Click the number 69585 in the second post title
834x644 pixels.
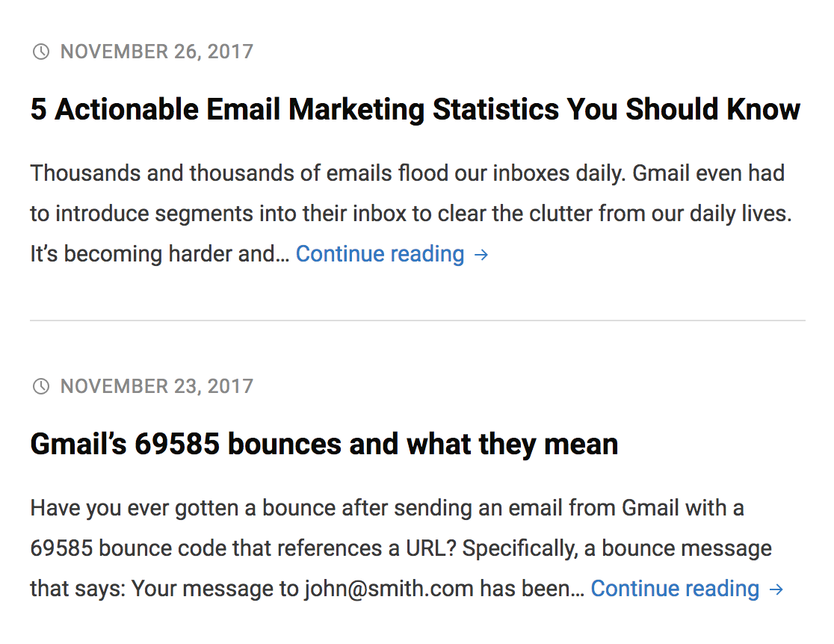tap(177, 444)
